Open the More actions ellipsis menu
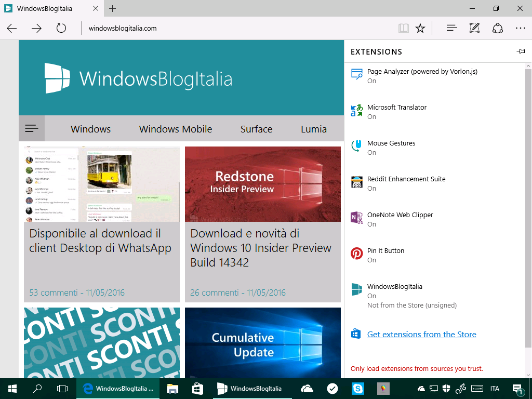 tap(521, 28)
